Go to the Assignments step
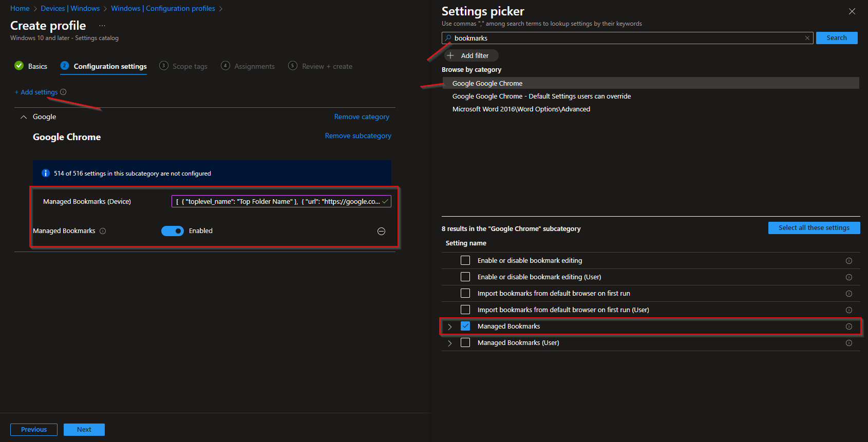The height and width of the screenshot is (442, 868). [x=248, y=66]
